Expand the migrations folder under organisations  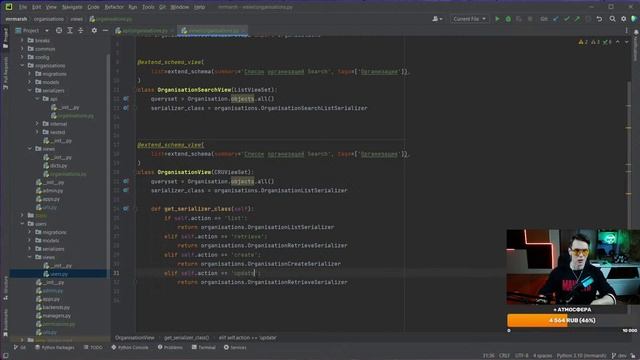tap(29, 74)
